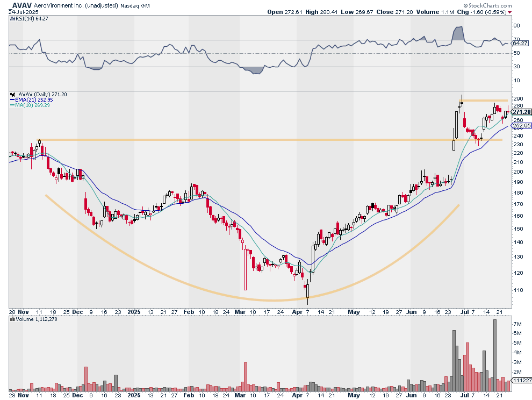Screen dimensions: 532x400
Task: Click the EMA(21) 252.95 legend label
Action: pos(34,100)
